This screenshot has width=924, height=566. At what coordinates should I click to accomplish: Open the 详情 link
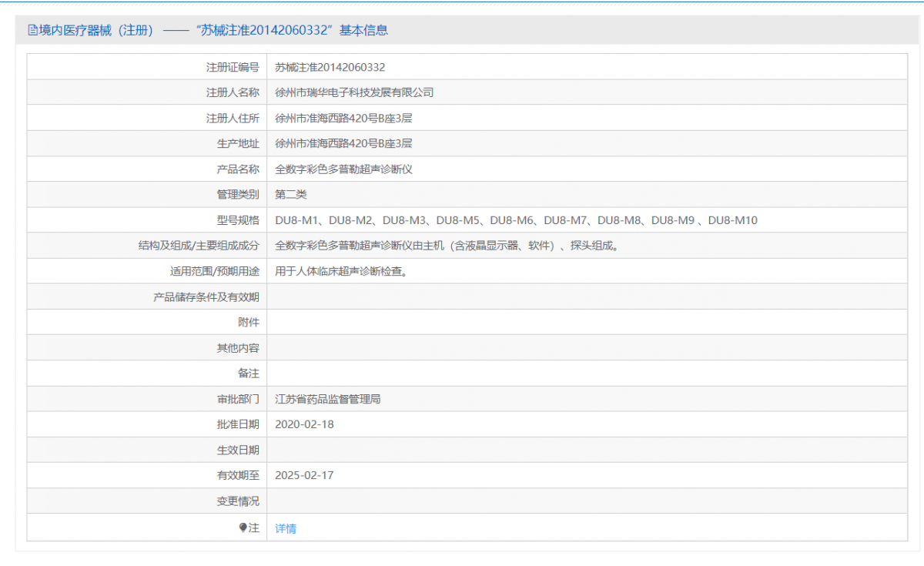[286, 528]
